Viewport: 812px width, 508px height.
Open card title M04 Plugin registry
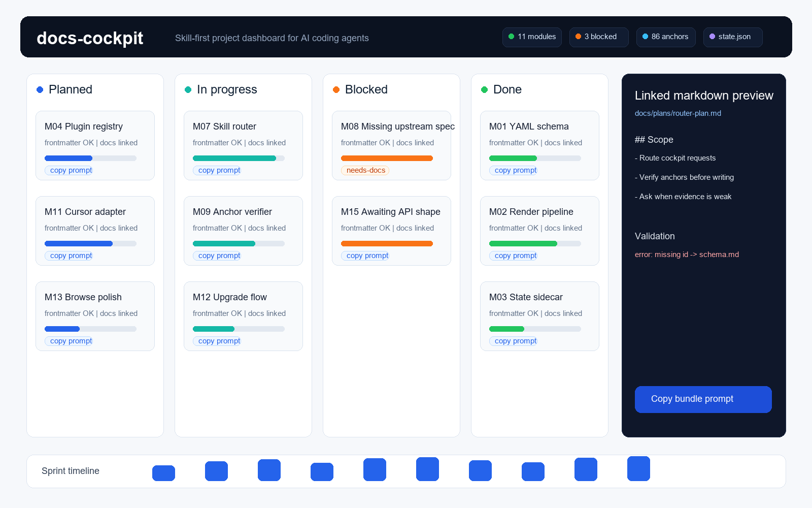[84, 126]
